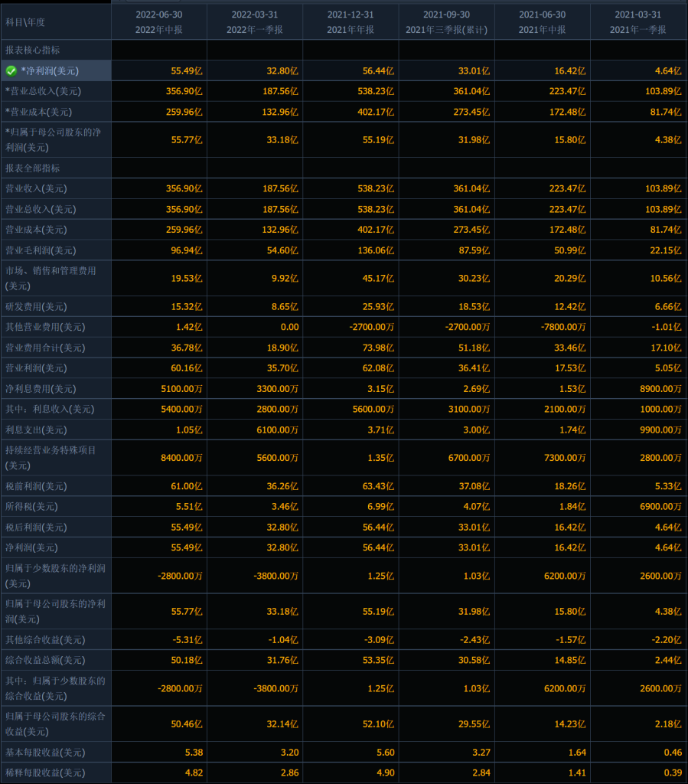Click the 6900.00万 income tax value
The height and width of the screenshot is (784, 688).
660,507
